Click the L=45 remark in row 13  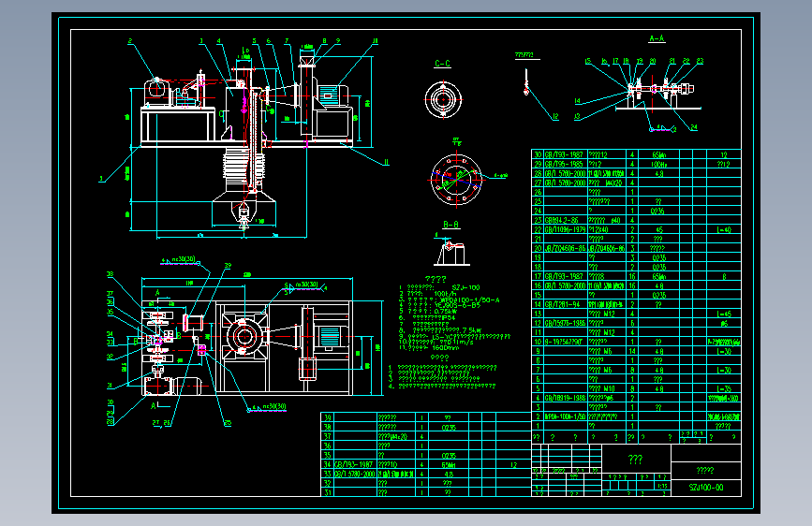[x=724, y=314]
